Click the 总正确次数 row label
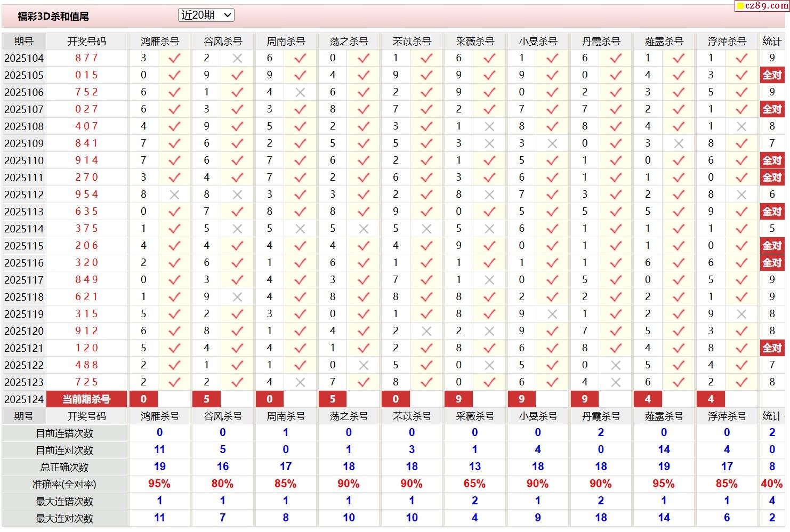 coord(65,467)
